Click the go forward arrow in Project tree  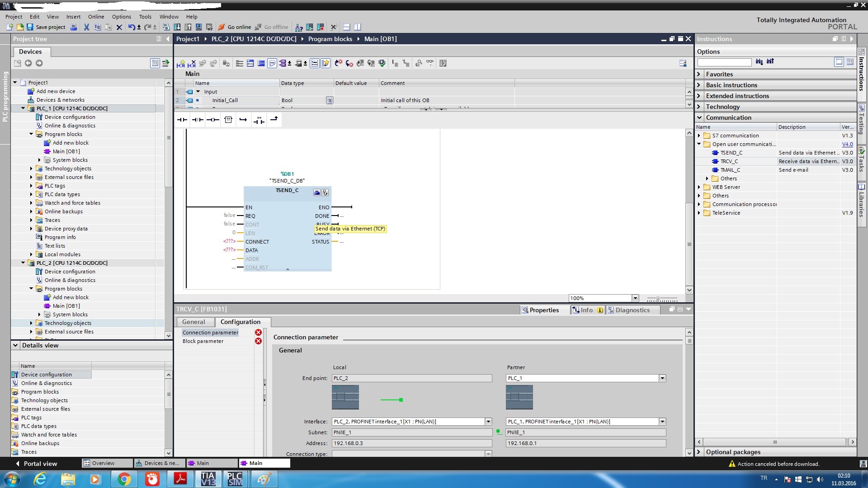[x=39, y=63]
